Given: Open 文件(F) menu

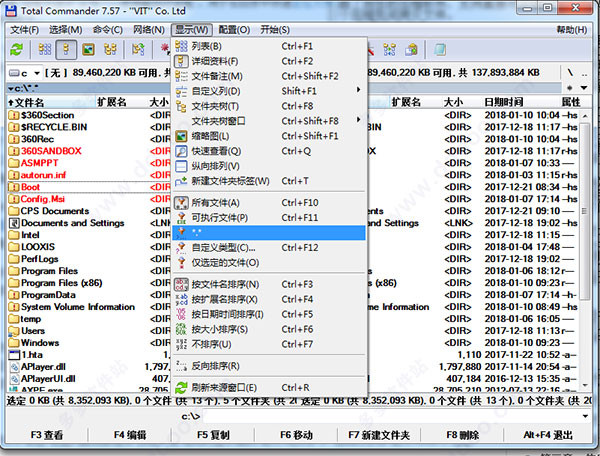Looking at the screenshot, I should (x=24, y=30).
